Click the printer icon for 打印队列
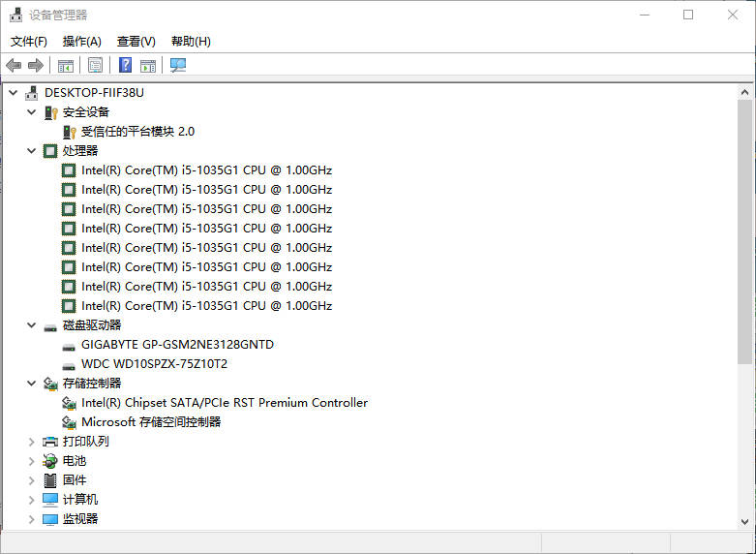This screenshot has width=756, height=554. tap(50, 442)
